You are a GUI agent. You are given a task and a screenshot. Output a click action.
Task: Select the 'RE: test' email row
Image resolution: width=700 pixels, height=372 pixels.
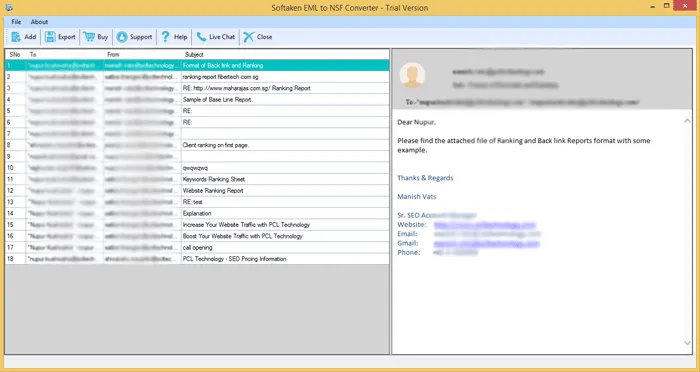[x=197, y=202]
